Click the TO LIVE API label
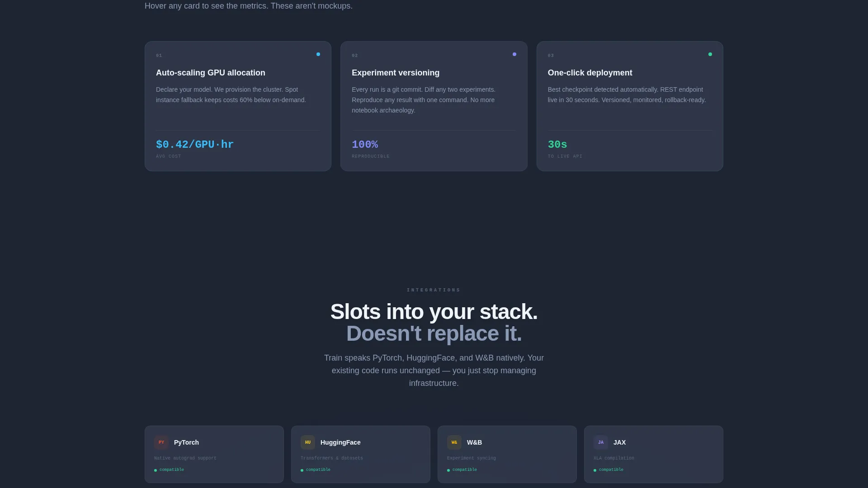 point(565,156)
